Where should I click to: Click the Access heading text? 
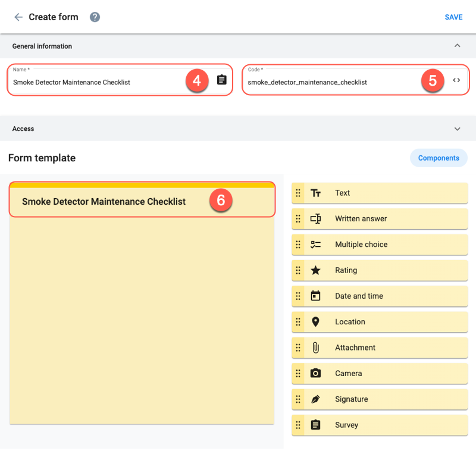23,129
